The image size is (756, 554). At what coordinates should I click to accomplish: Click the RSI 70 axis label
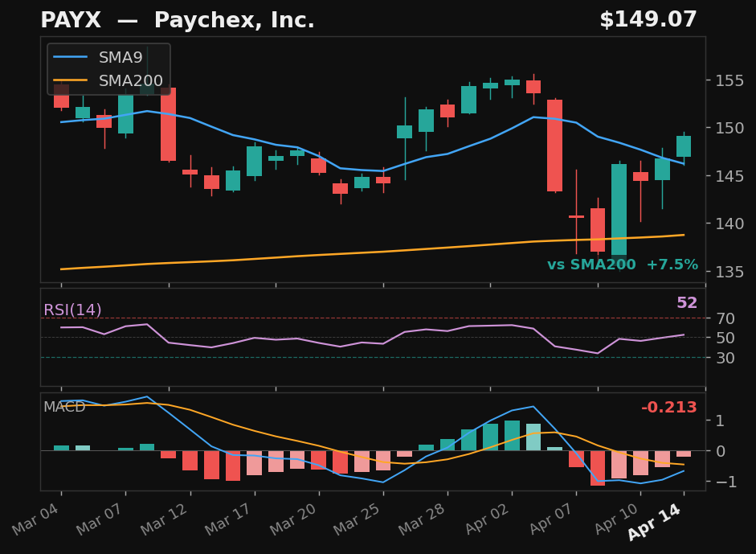pos(725,318)
